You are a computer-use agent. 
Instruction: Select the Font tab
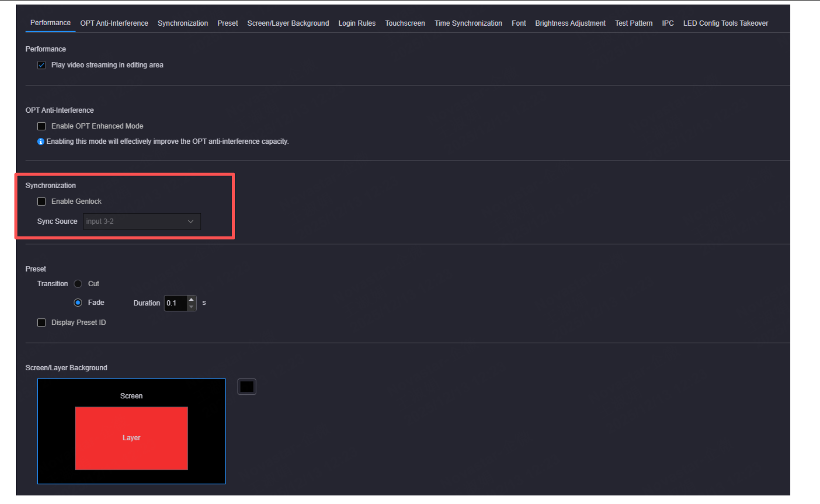tap(518, 23)
